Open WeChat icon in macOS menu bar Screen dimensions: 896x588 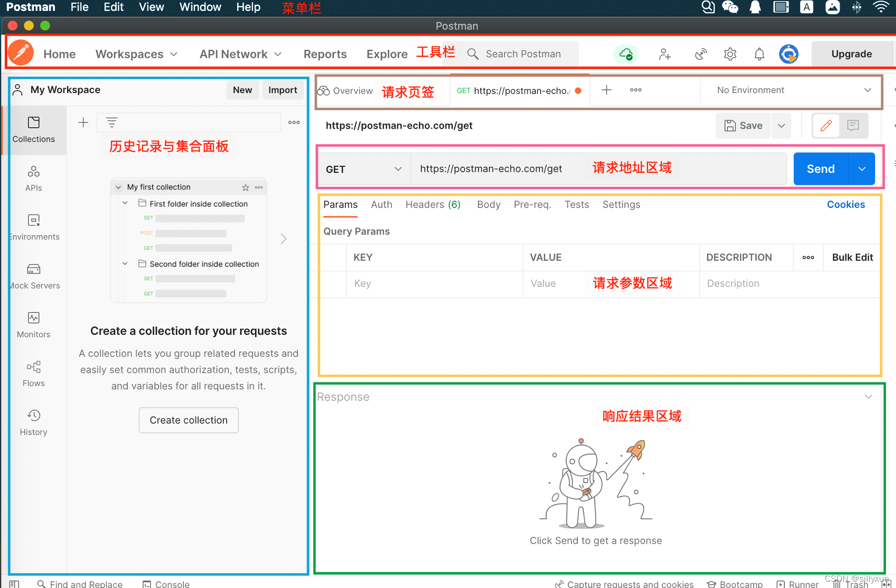coord(730,7)
